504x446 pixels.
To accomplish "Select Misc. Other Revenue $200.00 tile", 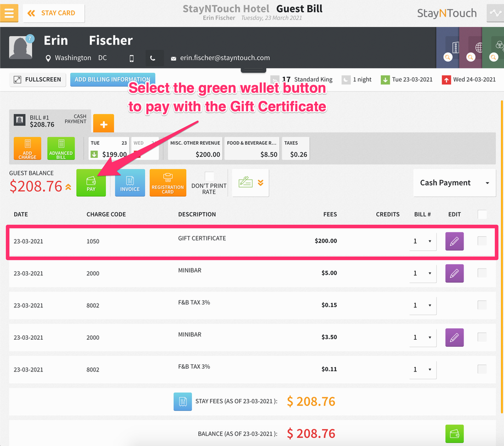I will [195, 148].
